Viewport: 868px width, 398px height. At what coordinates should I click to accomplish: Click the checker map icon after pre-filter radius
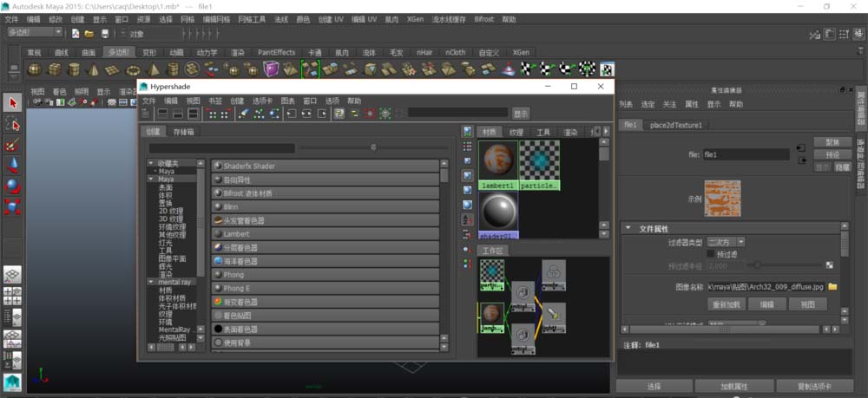pos(829,266)
